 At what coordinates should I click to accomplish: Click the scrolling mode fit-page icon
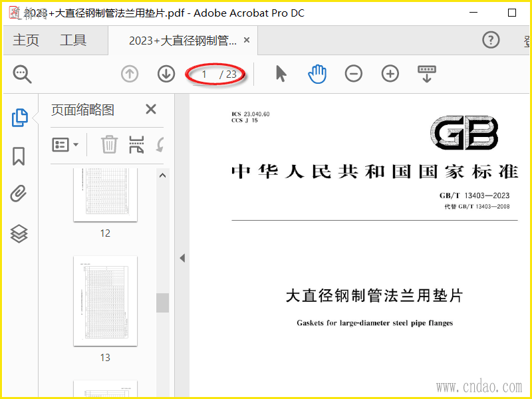[427, 74]
